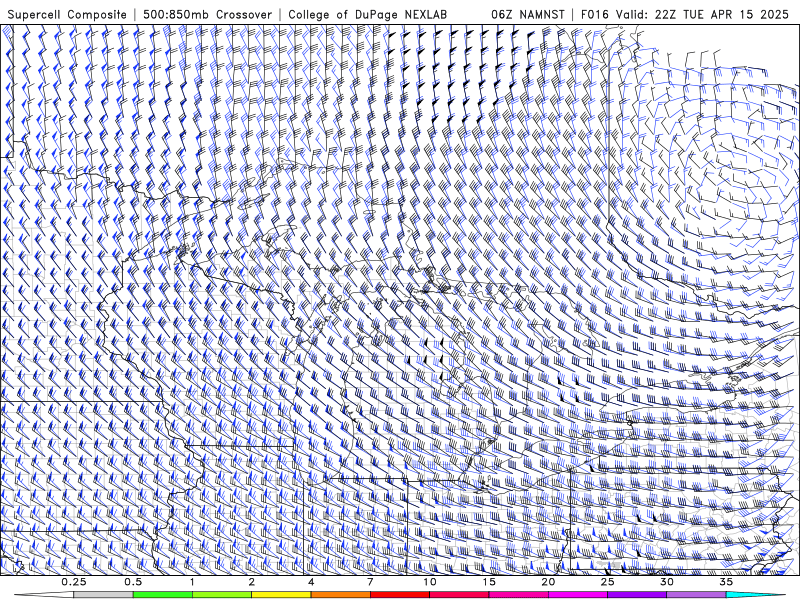Select the crimson 10–15 colorbar swatch

459,595
